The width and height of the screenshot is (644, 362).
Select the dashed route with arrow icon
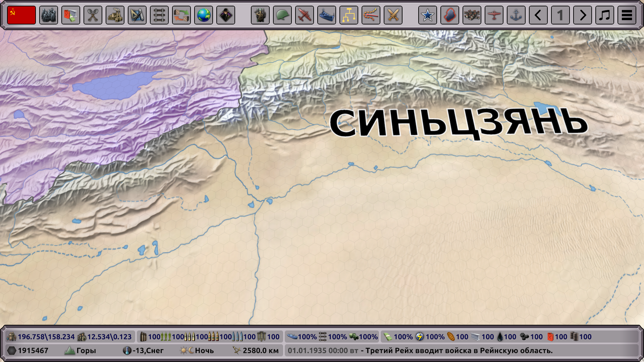point(371,15)
